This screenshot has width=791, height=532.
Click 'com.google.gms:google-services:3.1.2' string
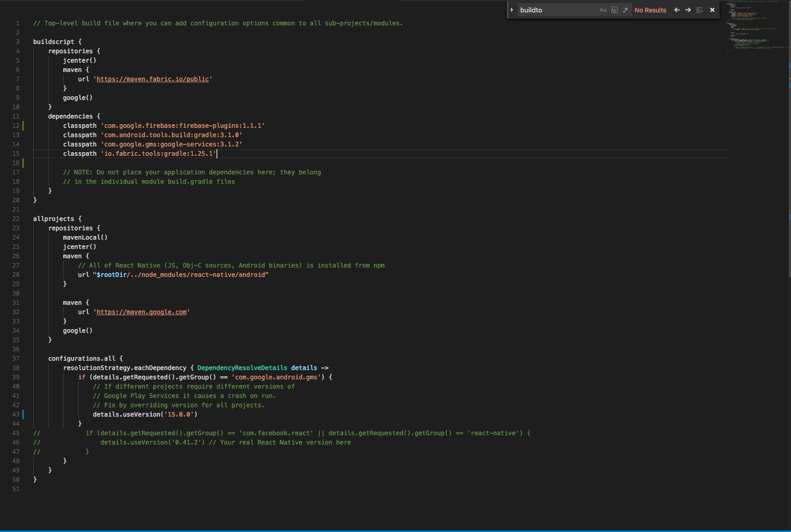171,144
